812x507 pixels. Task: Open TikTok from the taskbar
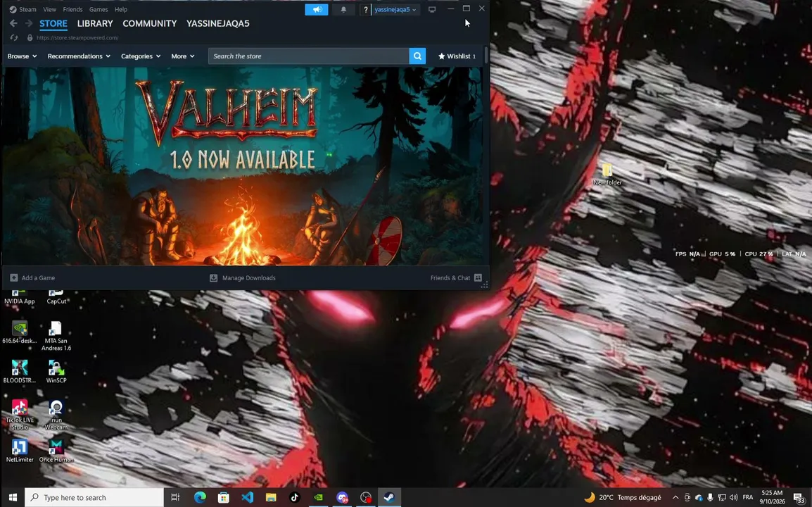pos(295,497)
